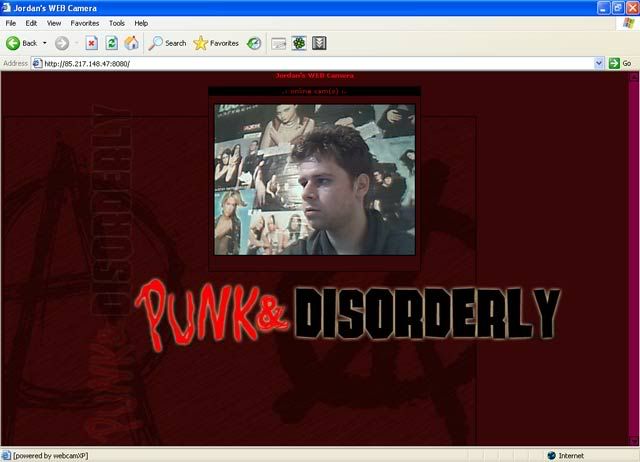
Task: Click the Jordan's WEB Camera page heading
Action: tap(314, 75)
